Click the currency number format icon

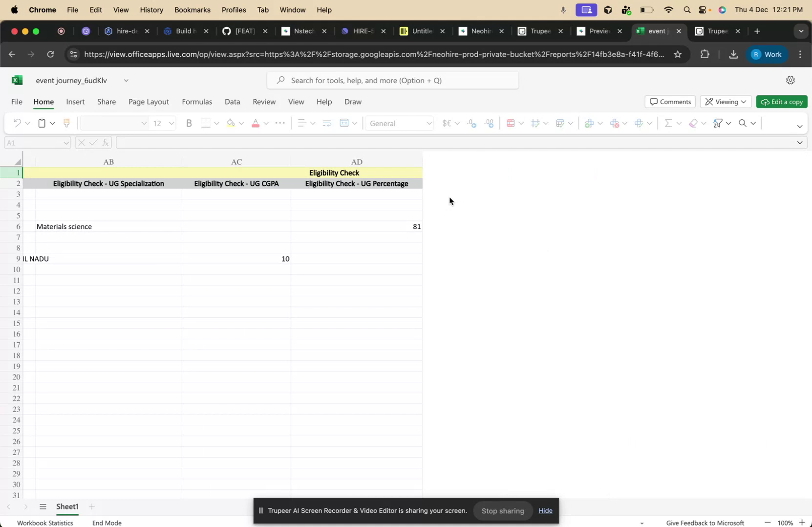tap(447, 123)
